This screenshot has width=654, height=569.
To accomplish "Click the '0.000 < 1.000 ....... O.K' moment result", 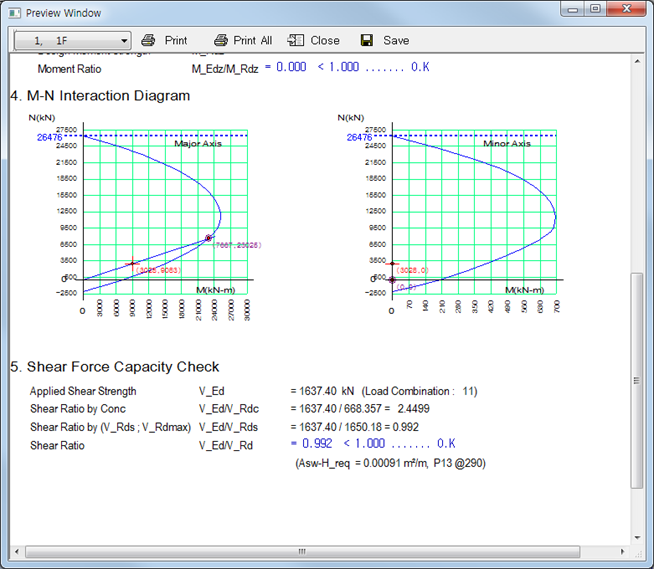I will (x=353, y=67).
